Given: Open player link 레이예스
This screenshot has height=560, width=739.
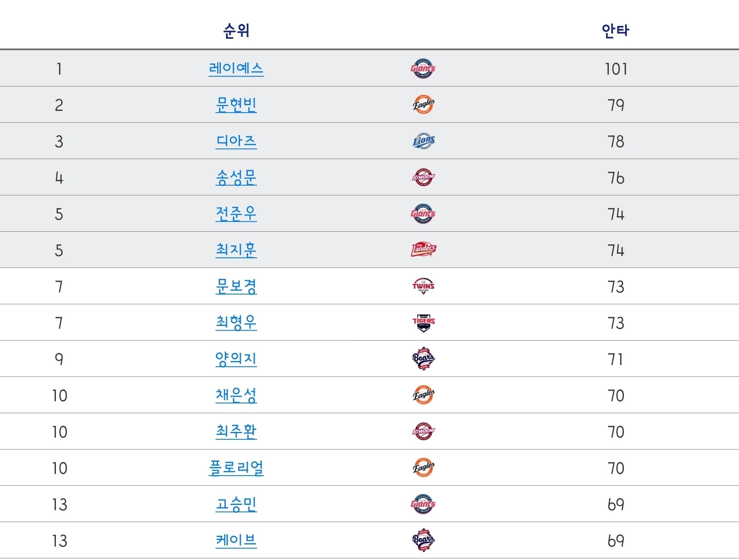Looking at the screenshot, I should coord(236,68).
